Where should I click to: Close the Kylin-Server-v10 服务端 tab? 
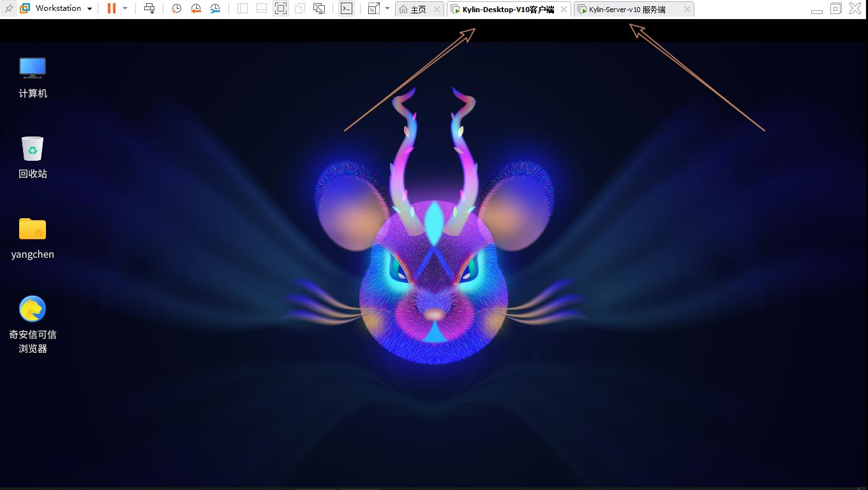(x=687, y=10)
